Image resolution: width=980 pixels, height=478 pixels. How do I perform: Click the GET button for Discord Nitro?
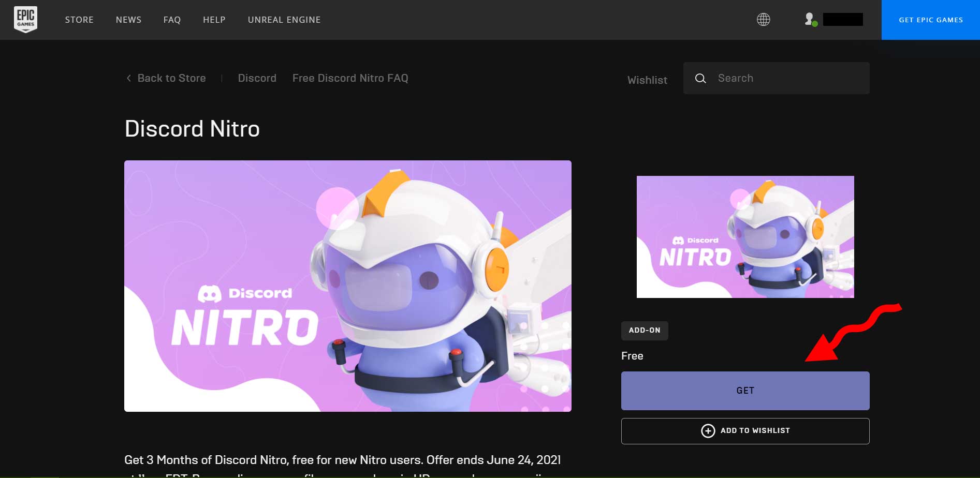click(x=745, y=391)
